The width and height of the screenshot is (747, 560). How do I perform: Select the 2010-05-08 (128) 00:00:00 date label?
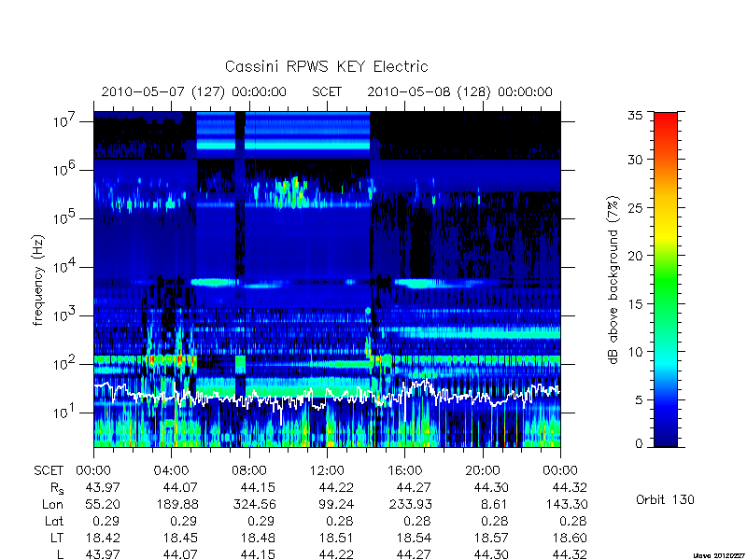[459, 91]
